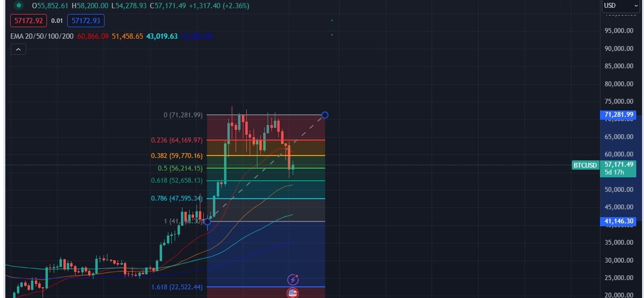Click the blue 41,146.30 price axis tag
This screenshot has width=644, height=298.
[x=619, y=221]
